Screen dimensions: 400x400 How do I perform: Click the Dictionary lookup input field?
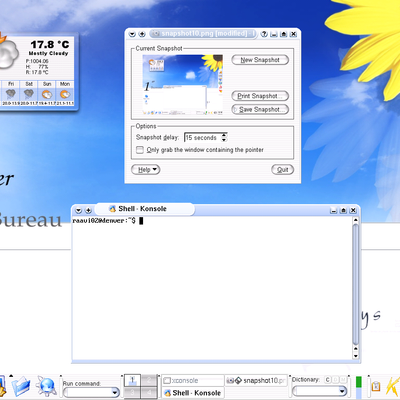click(x=315, y=391)
